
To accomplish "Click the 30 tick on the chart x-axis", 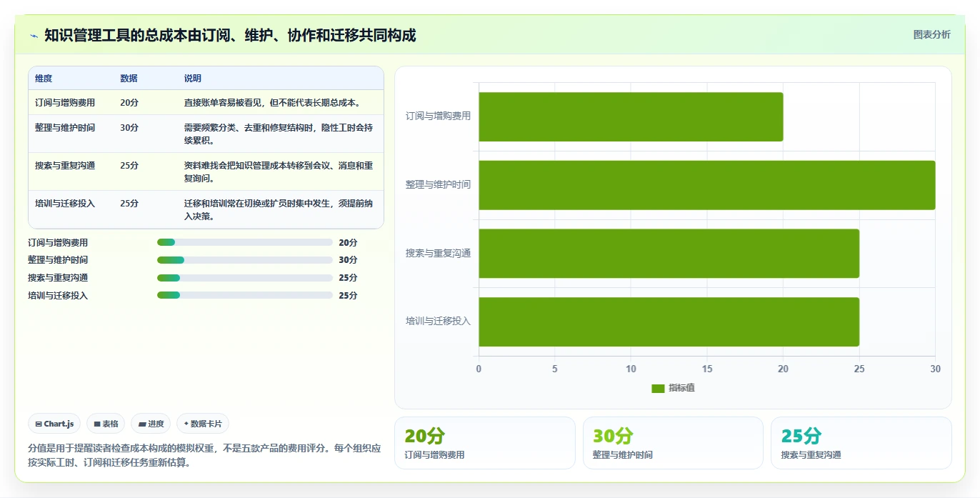I will 935,369.
